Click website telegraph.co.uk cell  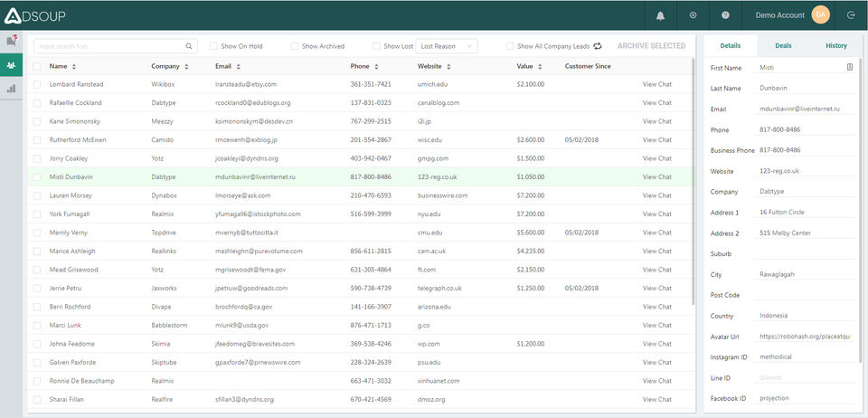pyautogui.click(x=439, y=289)
